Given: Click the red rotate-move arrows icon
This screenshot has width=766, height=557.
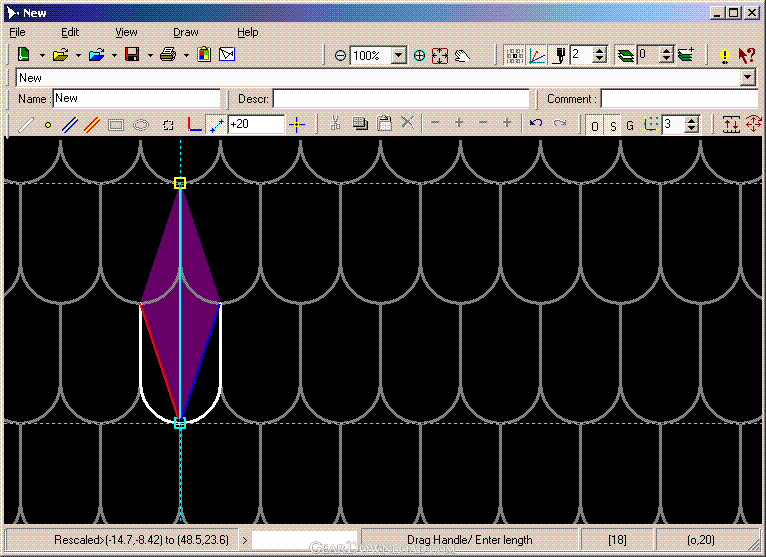Looking at the screenshot, I should coord(754,124).
